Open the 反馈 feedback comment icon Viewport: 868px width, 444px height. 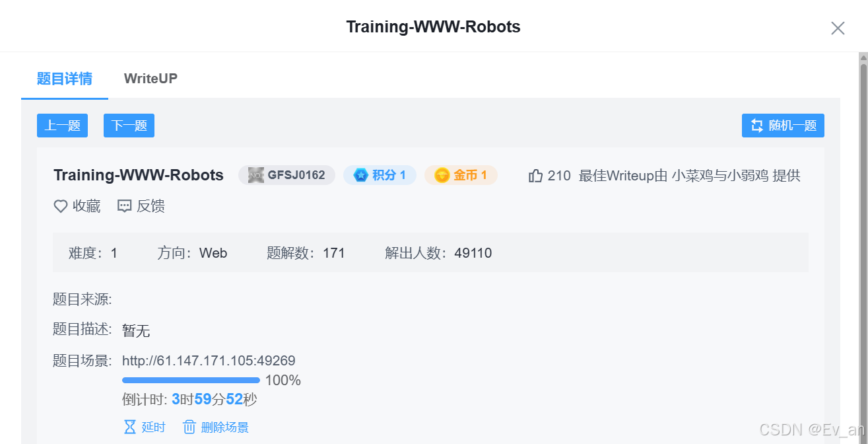point(124,206)
